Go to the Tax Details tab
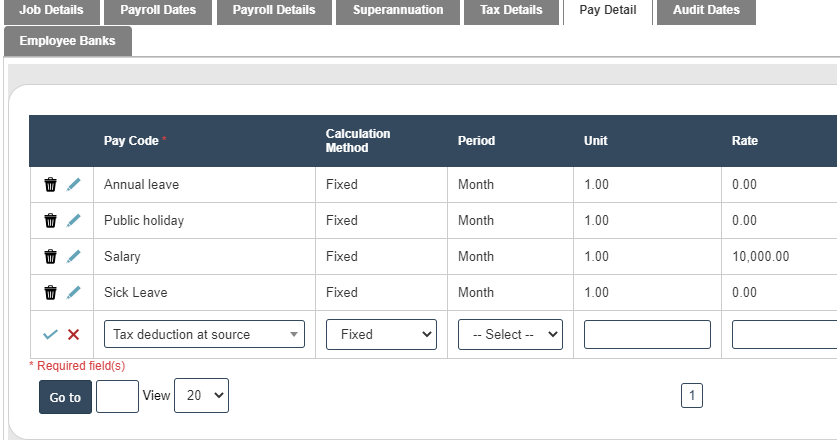The height and width of the screenshot is (440, 840). (511, 10)
